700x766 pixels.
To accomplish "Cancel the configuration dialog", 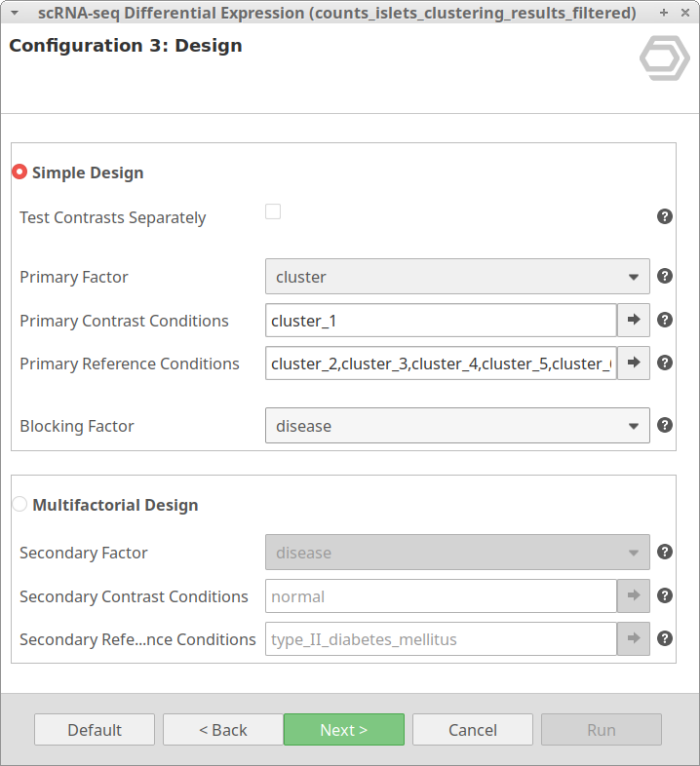I will click(x=472, y=730).
